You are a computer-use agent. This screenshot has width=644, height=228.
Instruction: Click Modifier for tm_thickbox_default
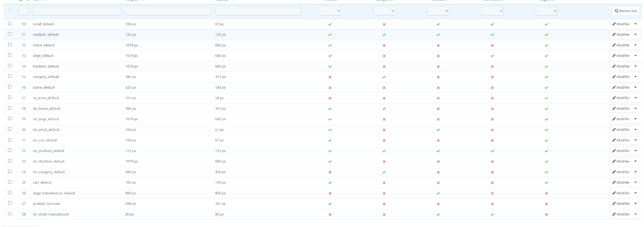pyautogui.click(x=621, y=161)
